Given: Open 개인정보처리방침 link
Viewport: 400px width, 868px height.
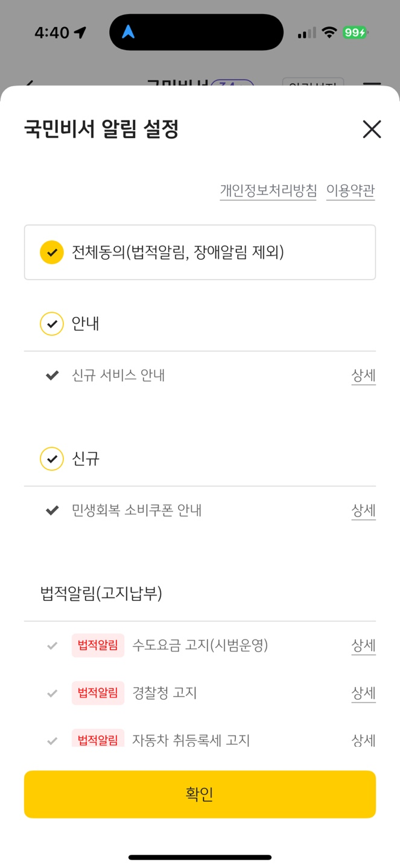Looking at the screenshot, I should pos(268,191).
